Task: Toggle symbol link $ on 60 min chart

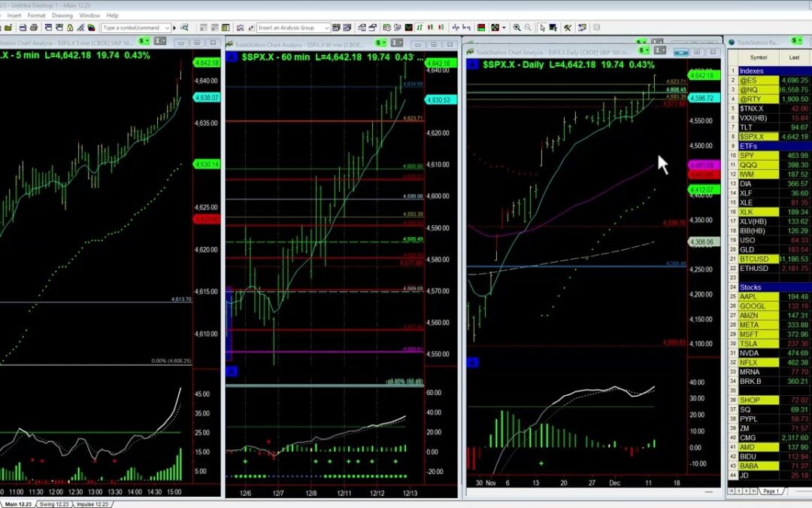Action: click(x=380, y=42)
